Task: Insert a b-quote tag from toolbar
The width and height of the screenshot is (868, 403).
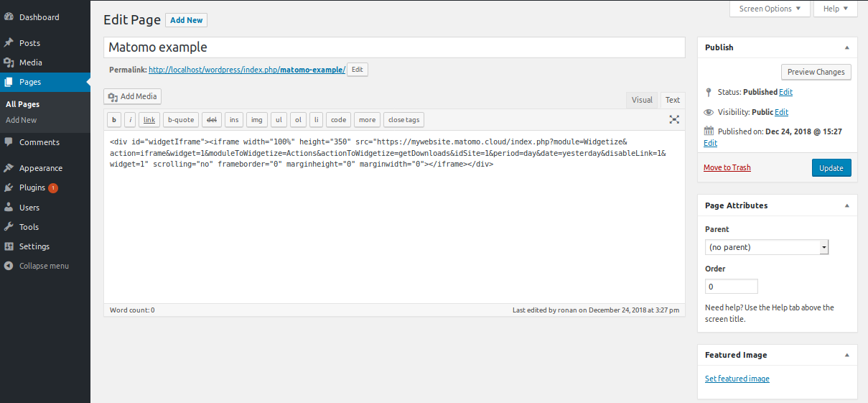Action: (181, 120)
